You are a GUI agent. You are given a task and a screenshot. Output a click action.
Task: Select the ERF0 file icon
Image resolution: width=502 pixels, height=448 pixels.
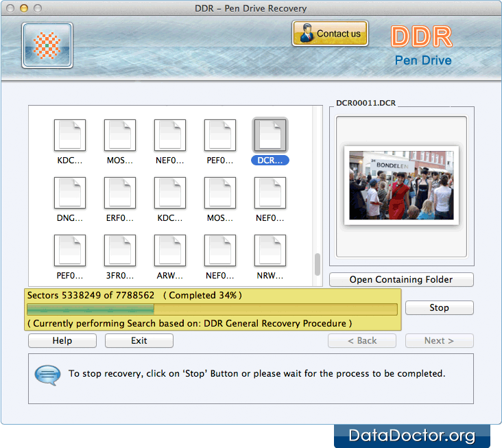120,193
